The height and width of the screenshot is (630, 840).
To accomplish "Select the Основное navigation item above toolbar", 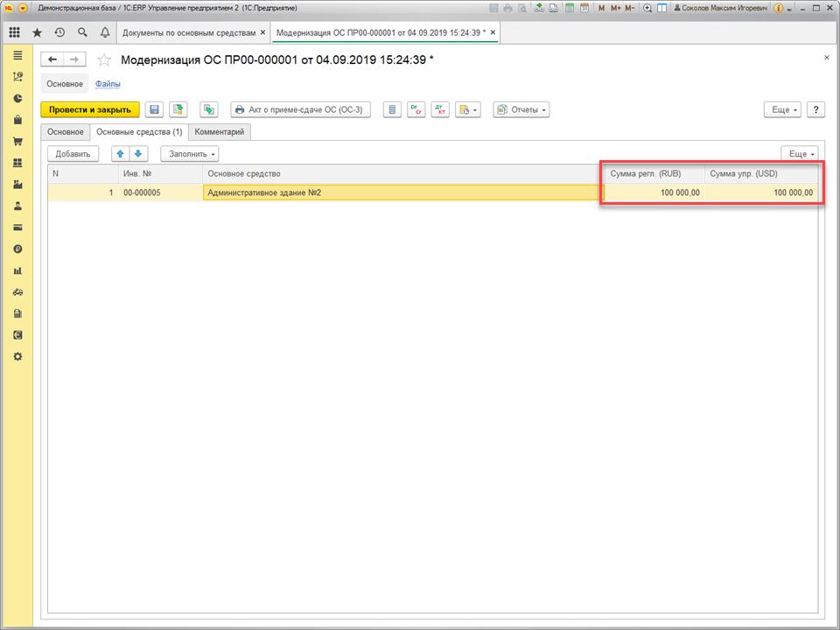I will (65, 84).
